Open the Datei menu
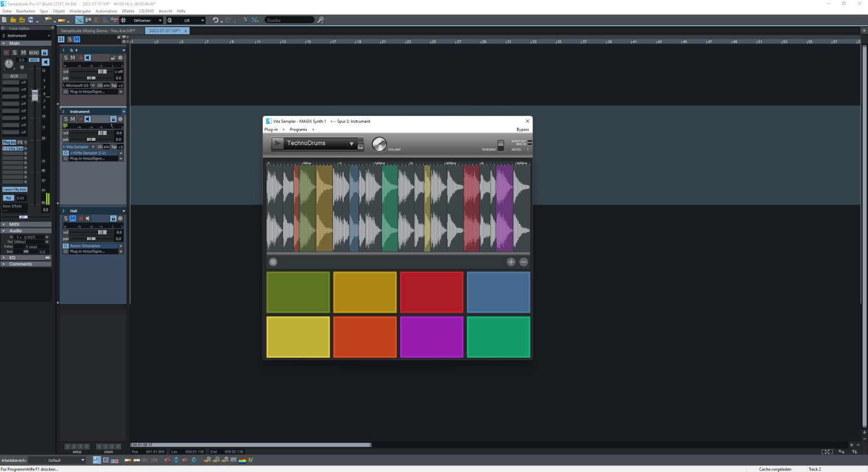This screenshot has width=868, height=472. click(7, 11)
